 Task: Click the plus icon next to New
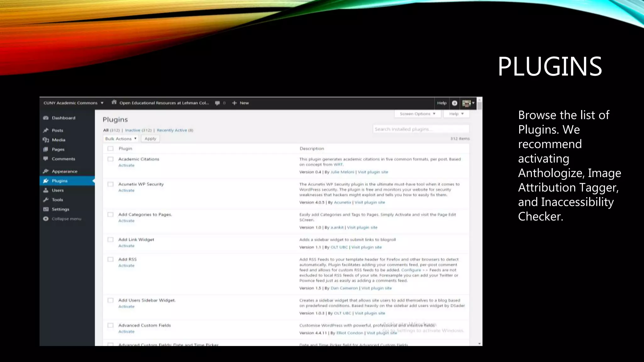tap(234, 103)
